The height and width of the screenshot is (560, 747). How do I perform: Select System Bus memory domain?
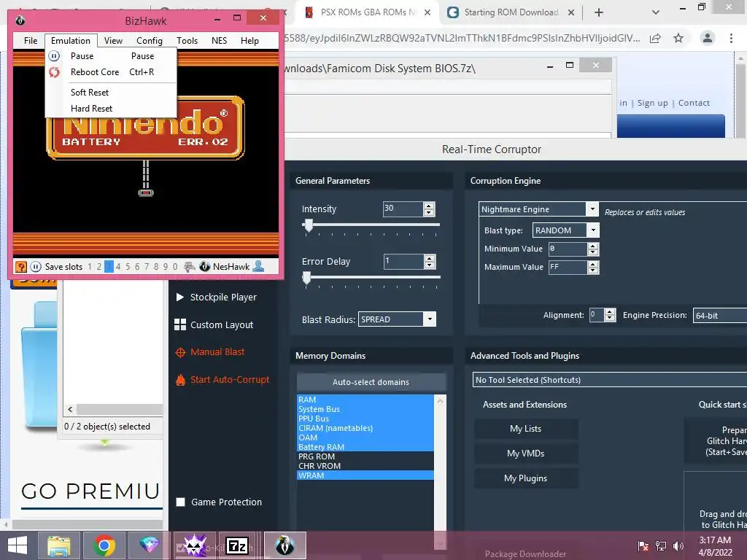tap(365, 409)
